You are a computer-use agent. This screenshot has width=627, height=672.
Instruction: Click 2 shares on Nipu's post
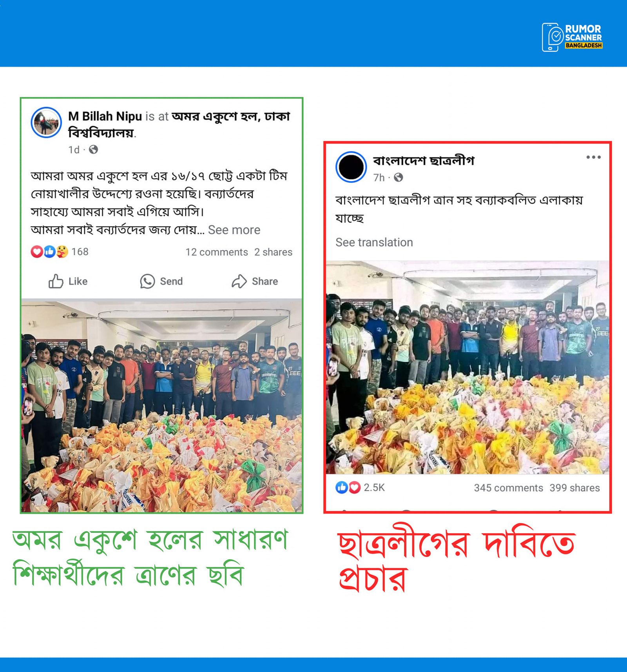pyautogui.click(x=273, y=252)
